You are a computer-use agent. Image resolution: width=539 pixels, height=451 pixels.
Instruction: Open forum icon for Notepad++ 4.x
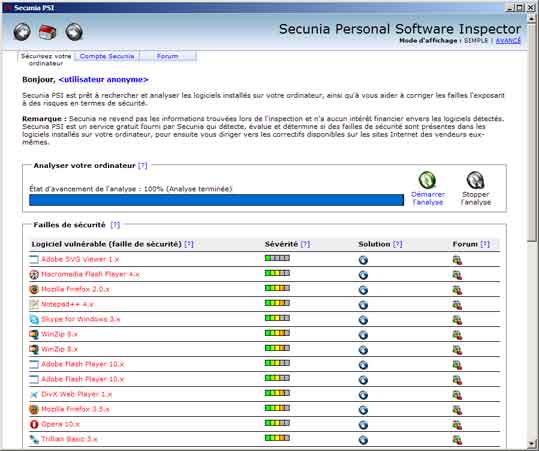coord(457,305)
